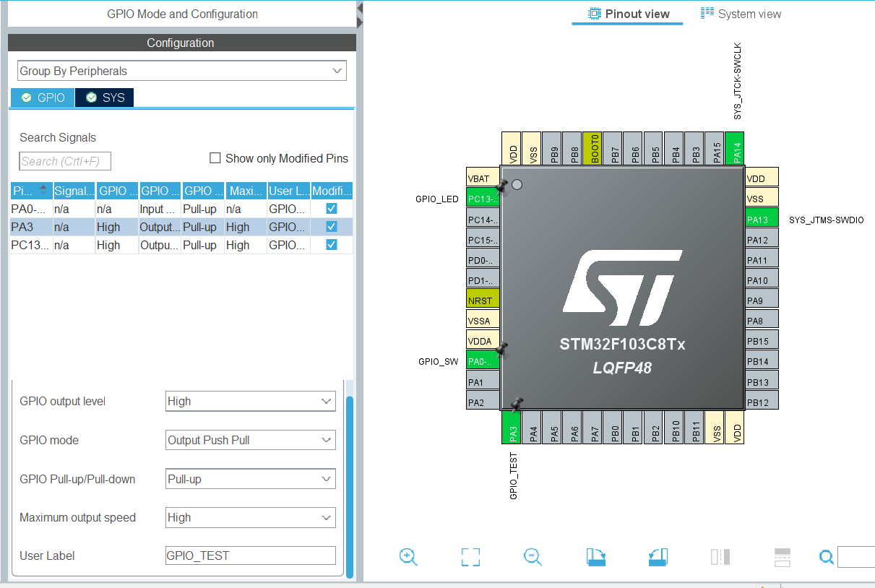875x588 pixels.
Task: Click the PB0 pin
Action: (x=613, y=427)
